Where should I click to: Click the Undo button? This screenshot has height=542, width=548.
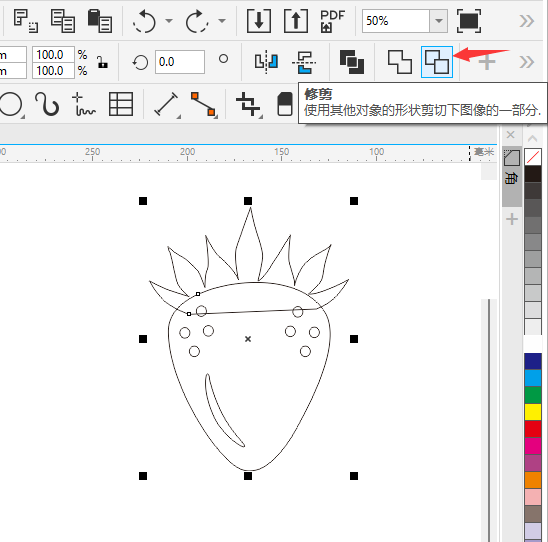click(x=144, y=21)
